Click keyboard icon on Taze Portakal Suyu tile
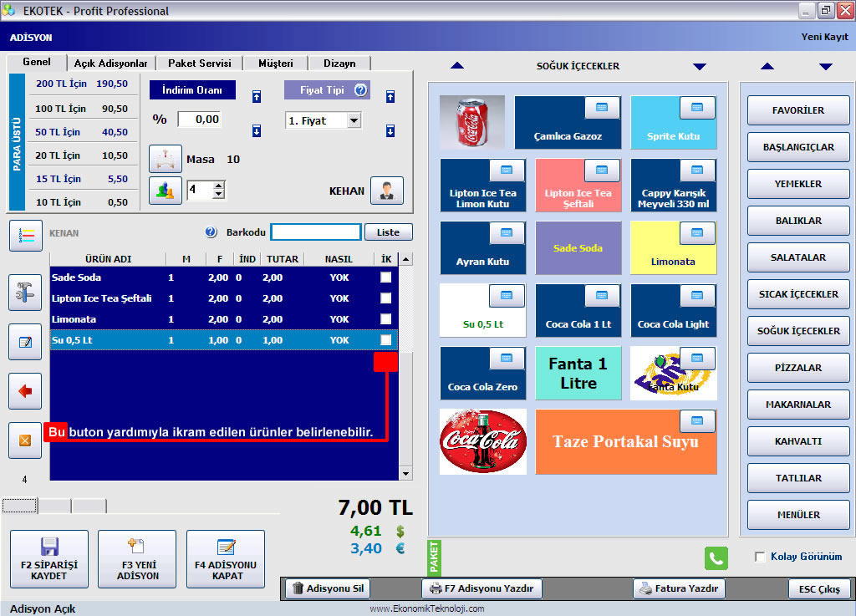Viewport: 856px width, 616px height. pos(697,420)
